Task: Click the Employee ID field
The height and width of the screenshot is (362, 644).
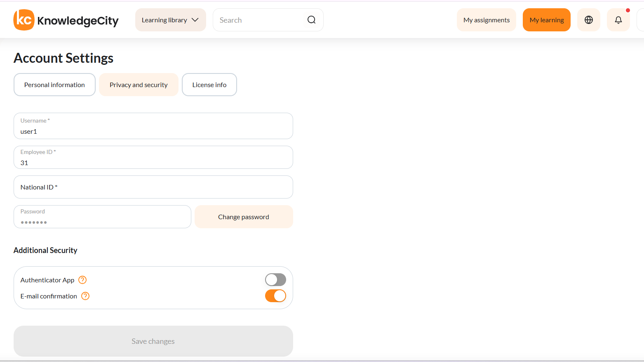Action: pos(153,157)
